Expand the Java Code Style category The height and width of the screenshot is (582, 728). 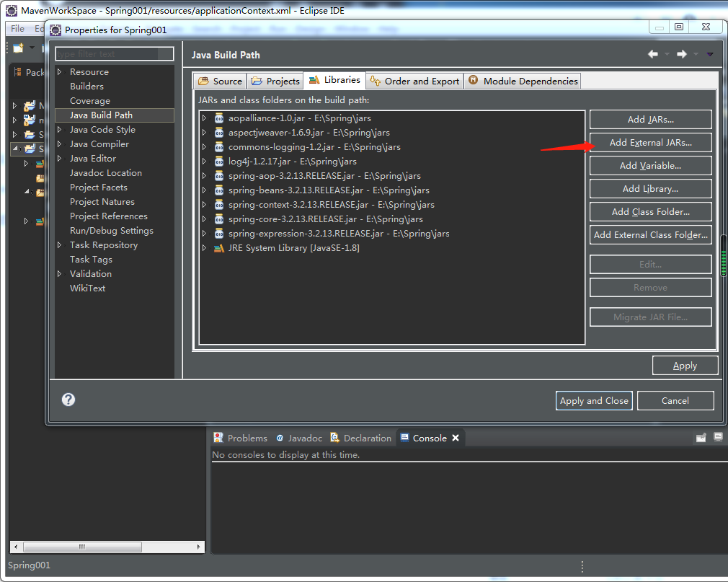click(x=59, y=130)
